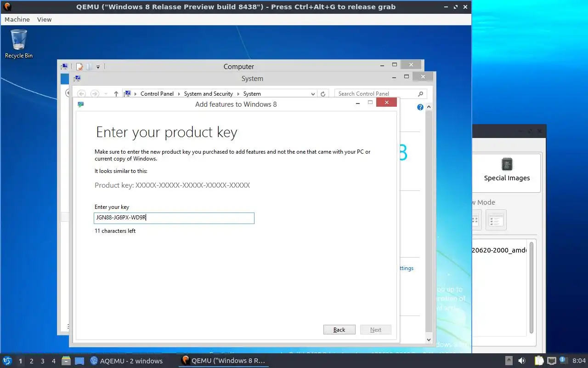Click the System window title bar icon

[x=77, y=79]
